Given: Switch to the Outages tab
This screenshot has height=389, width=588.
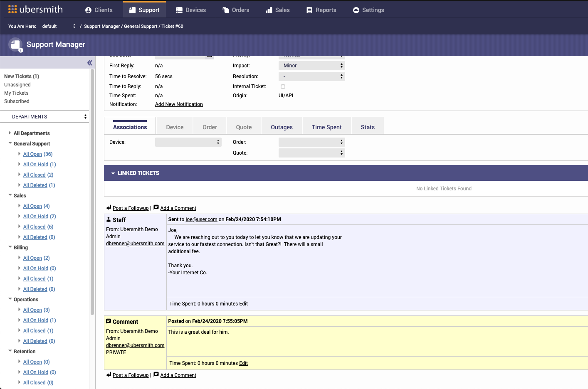Looking at the screenshot, I should (x=282, y=126).
